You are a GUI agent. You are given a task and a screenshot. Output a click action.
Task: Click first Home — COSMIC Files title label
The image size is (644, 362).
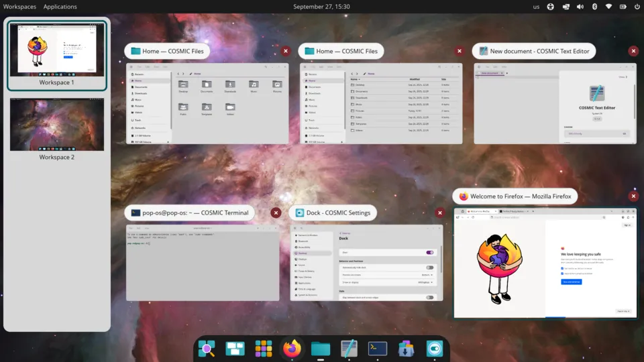(x=167, y=52)
